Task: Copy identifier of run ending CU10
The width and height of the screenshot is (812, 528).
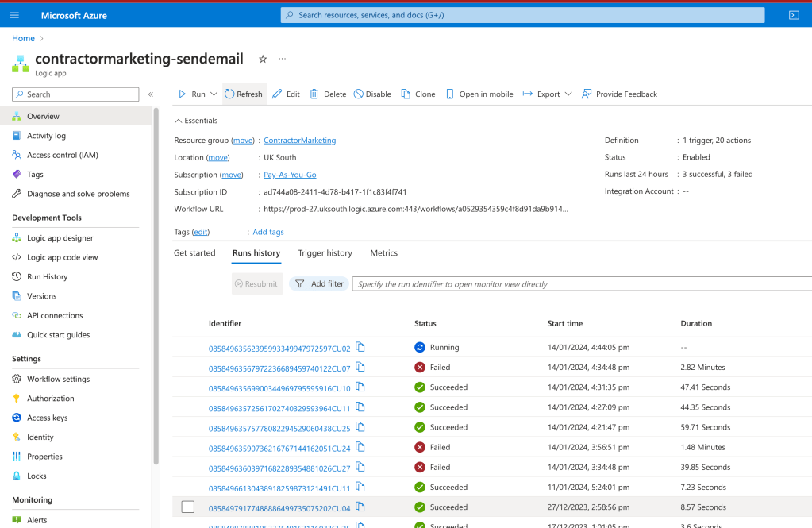Action: tap(360, 387)
